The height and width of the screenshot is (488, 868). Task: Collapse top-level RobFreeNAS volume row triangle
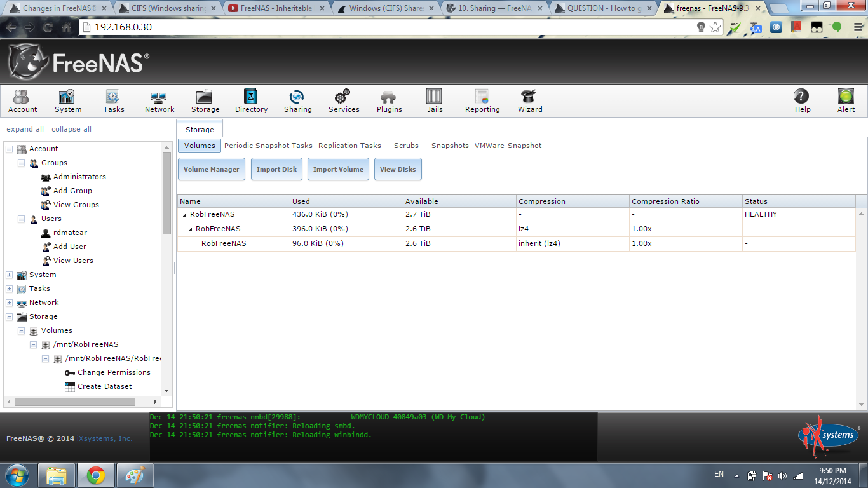tap(185, 215)
